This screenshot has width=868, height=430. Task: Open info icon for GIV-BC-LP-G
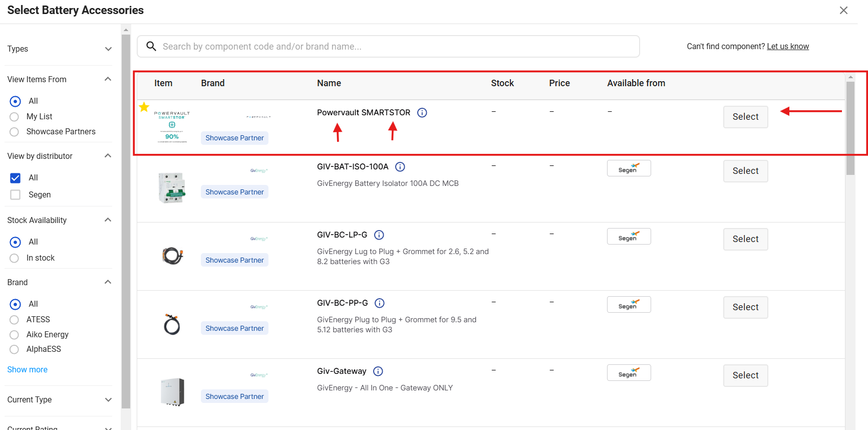(x=379, y=235)
